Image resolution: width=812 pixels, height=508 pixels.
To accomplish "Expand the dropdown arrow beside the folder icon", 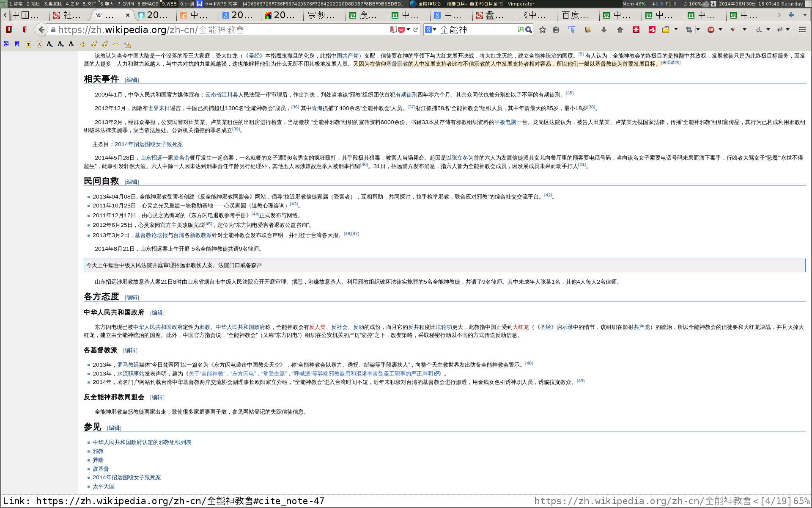I will [676, 30].
